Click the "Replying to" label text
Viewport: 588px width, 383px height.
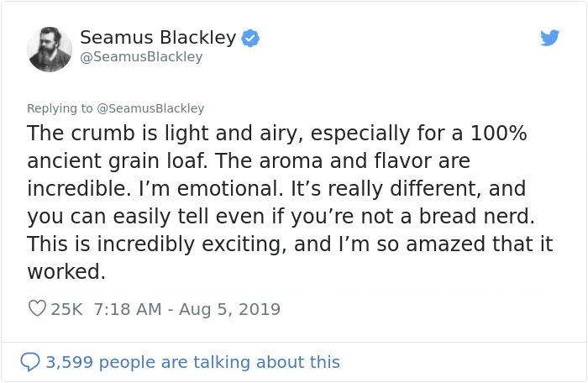pyautogui.click(x=61, y=108)
